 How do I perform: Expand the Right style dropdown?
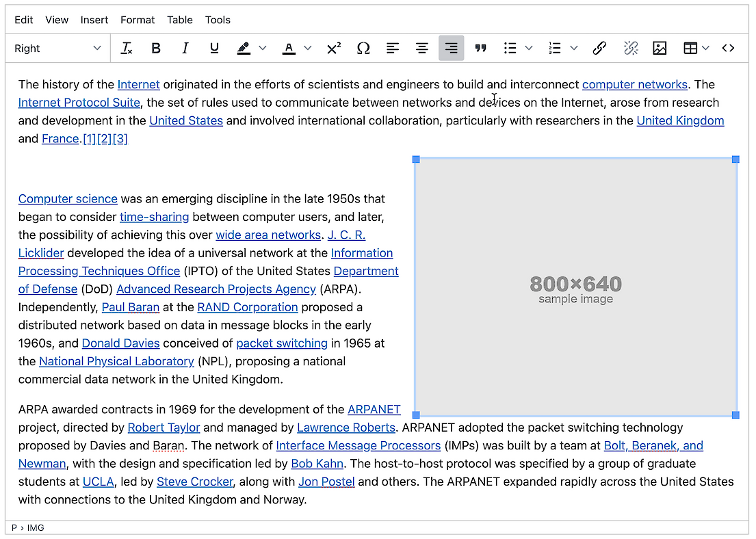pos(58,49)
